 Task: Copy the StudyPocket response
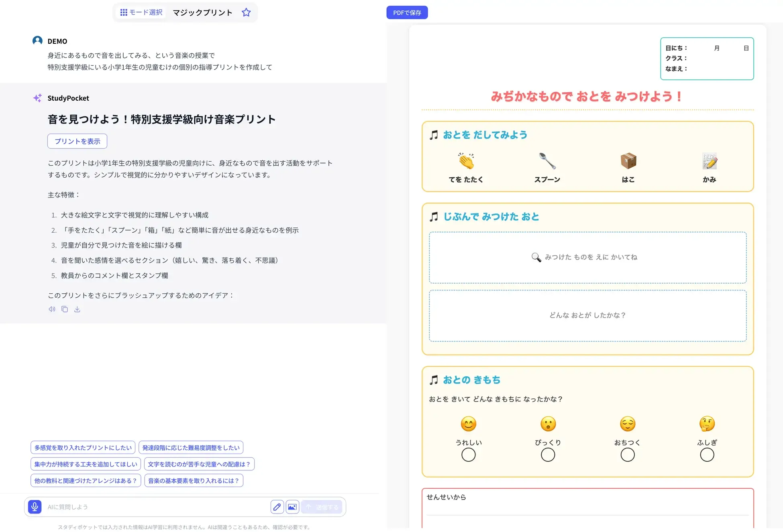click(64, 309)
